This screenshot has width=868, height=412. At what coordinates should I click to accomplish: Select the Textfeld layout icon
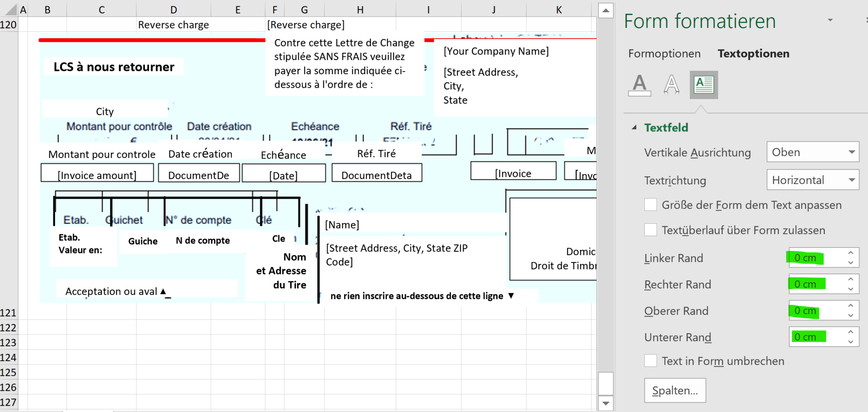[x=704, y=84]
